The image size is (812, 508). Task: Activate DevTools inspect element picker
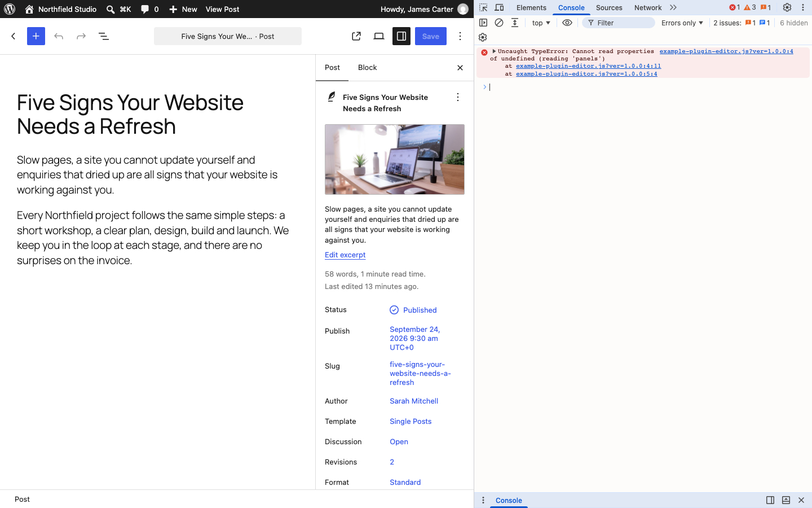(x=483, y=7)
